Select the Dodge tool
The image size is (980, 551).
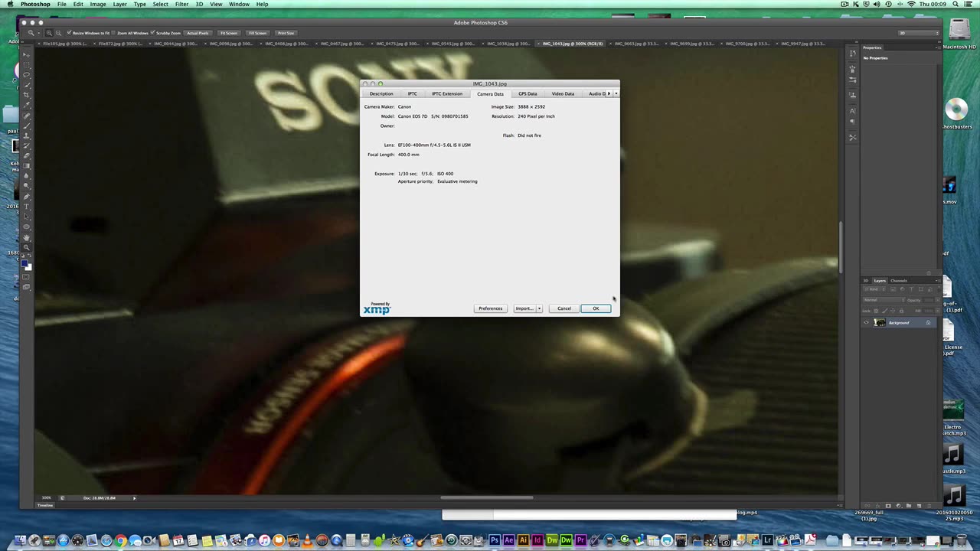(x=25, y=186)
